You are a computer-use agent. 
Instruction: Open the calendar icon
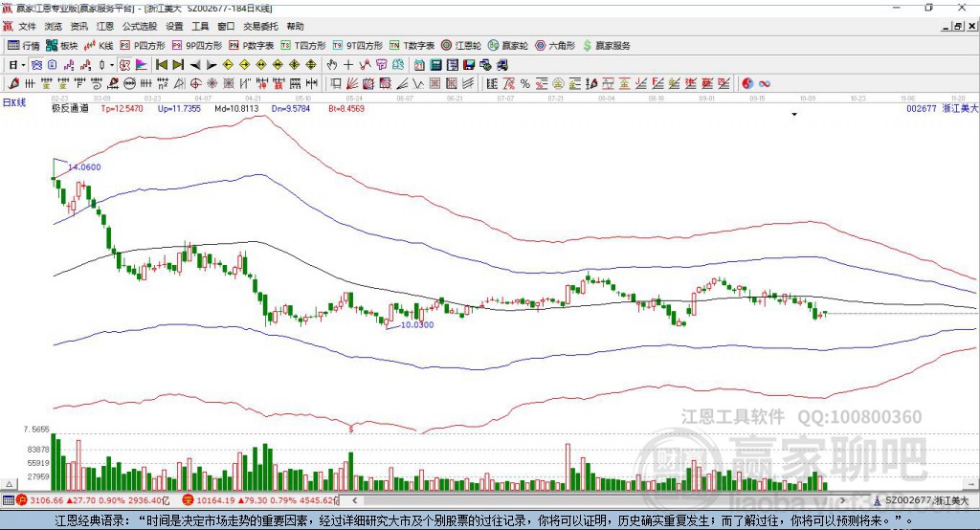click(419, 65)
